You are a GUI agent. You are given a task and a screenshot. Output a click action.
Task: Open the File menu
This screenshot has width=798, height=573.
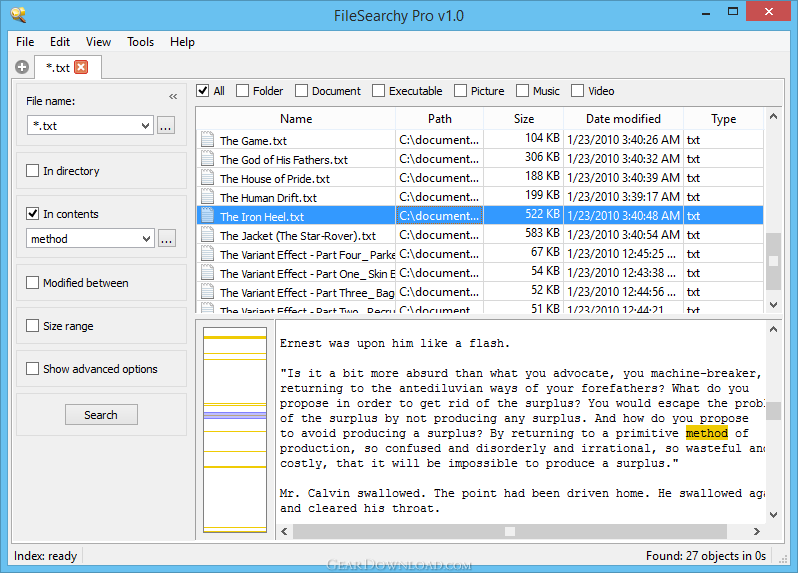coord(25,42)
